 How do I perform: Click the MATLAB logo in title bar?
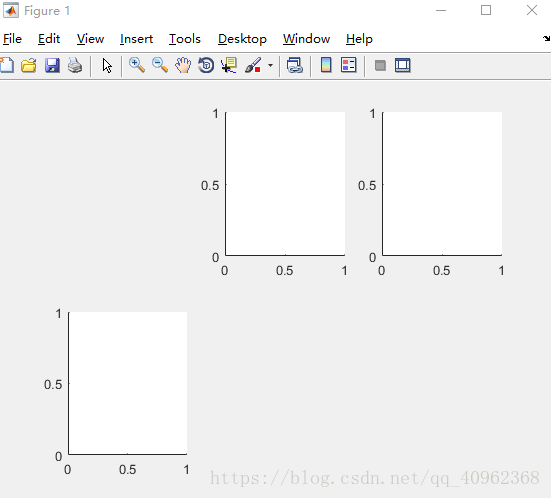(x=11, y=10)
